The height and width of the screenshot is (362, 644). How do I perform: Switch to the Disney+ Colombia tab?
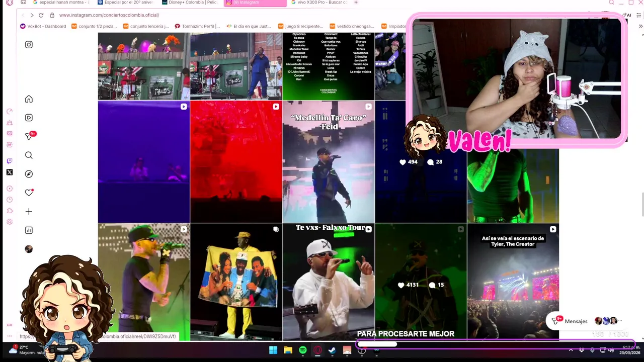point(189,3)
